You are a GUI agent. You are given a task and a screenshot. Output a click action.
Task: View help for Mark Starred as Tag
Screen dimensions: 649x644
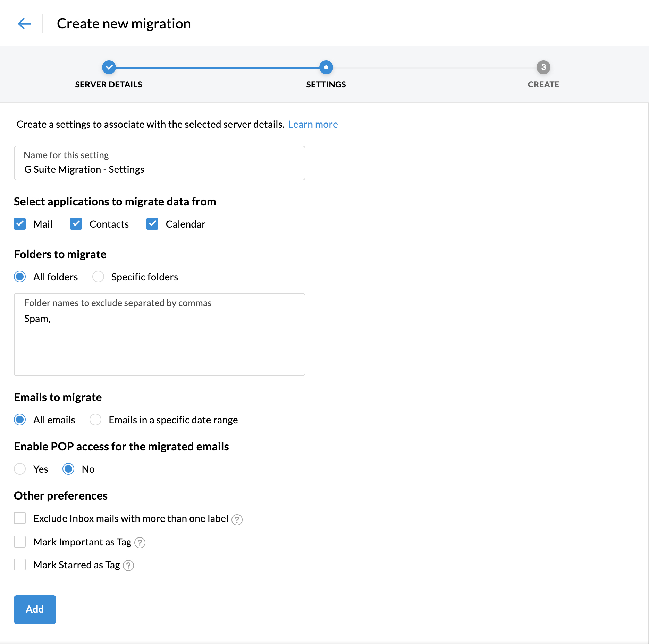[128, 565]
